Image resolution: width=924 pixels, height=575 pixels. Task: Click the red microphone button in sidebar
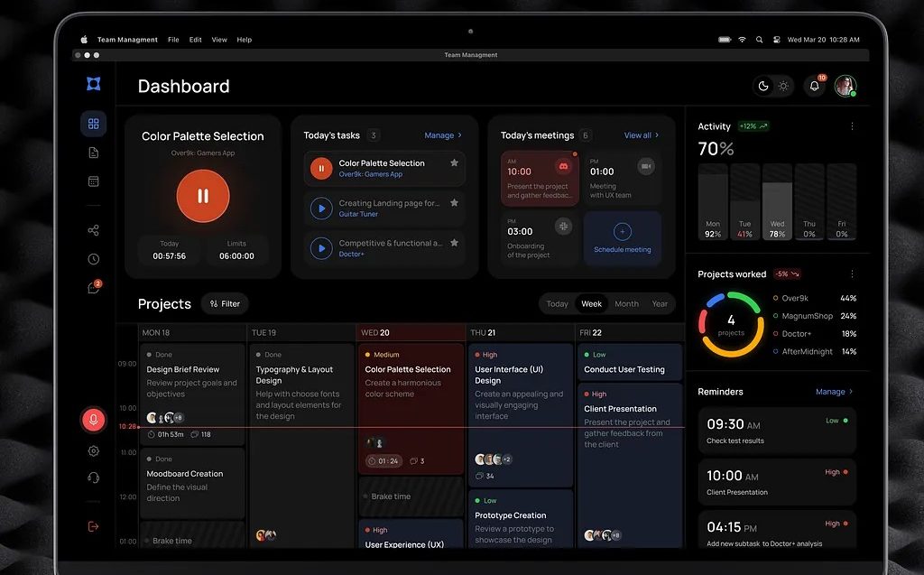pos(93,420)
